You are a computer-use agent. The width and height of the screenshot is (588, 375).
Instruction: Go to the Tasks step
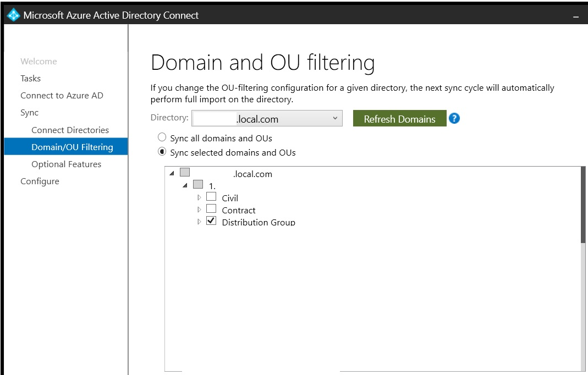pyautogui.click(x=30, y=79)
